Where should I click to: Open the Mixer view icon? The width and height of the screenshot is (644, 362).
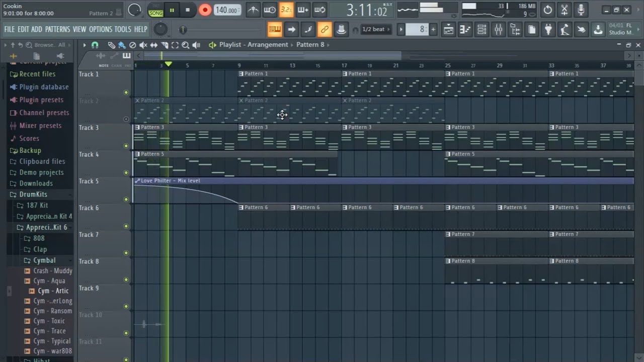point(498,29)
